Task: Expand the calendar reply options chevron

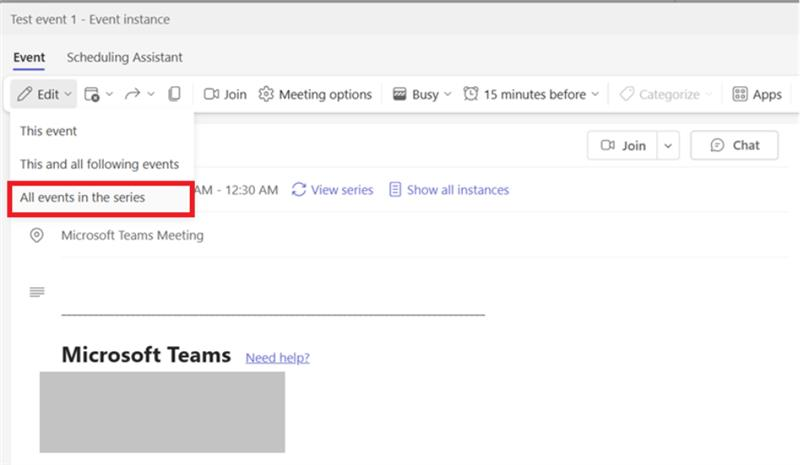Action: click(109, 94)
